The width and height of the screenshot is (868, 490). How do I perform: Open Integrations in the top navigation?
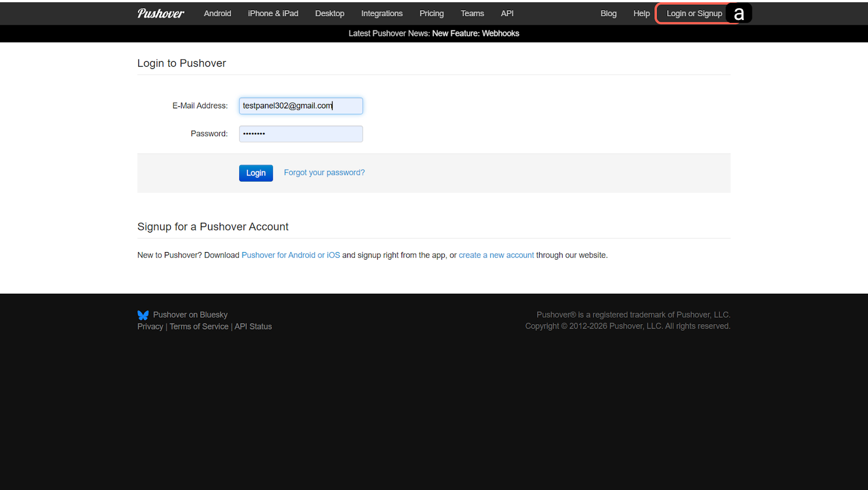tap(382, 14)
